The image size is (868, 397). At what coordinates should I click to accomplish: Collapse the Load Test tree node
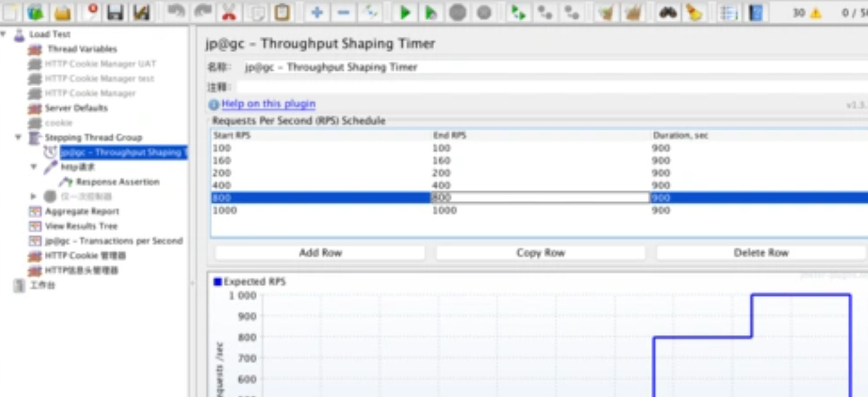coord(5,34)
